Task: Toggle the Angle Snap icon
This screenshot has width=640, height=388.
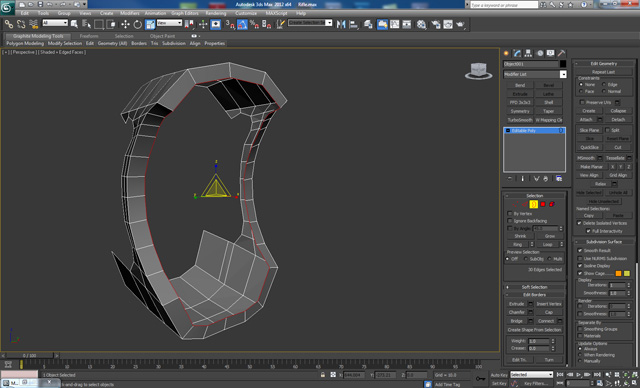Action: click(x=242, y=24)
